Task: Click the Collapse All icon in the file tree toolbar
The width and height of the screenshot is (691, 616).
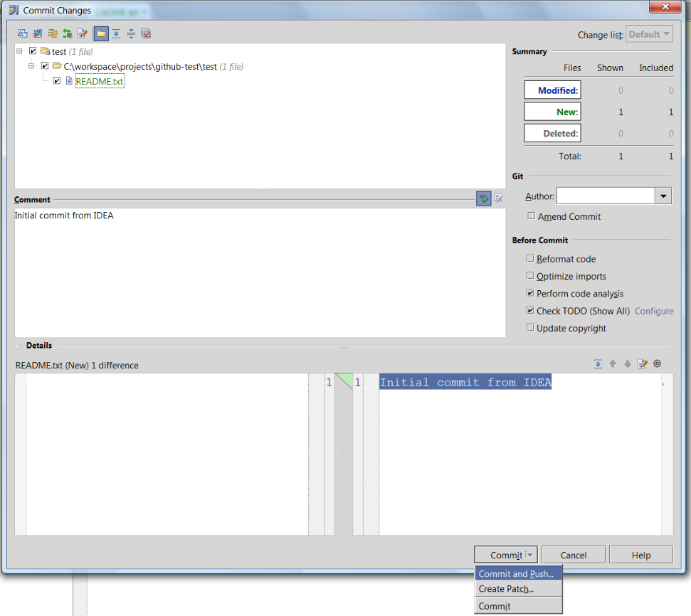Action: point(132,33)
